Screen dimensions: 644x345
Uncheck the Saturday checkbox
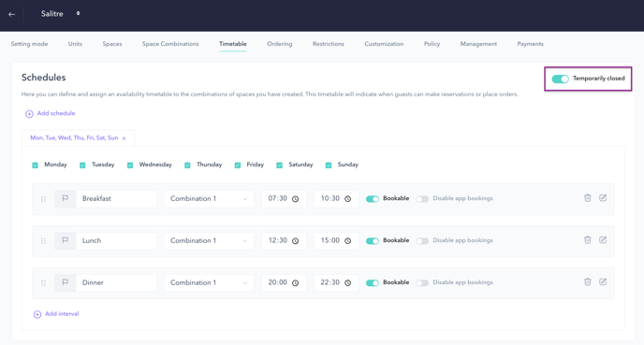(279, 165)
